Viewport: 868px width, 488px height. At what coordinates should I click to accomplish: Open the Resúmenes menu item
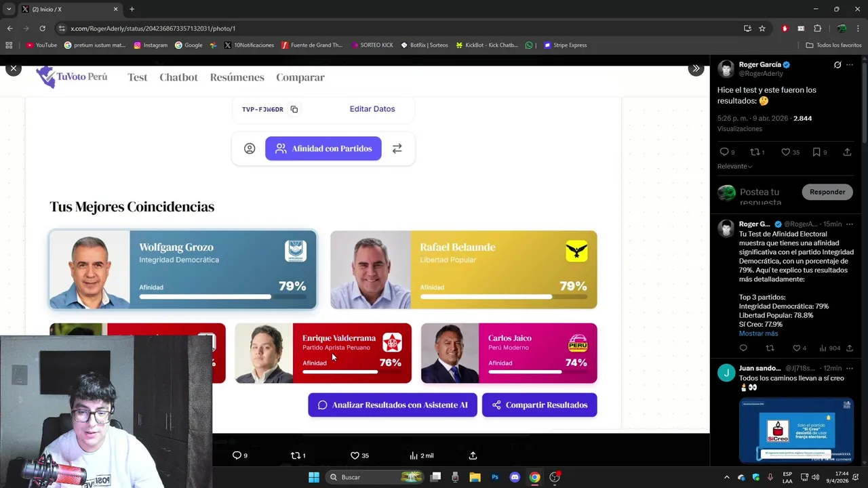click(237, 77)
